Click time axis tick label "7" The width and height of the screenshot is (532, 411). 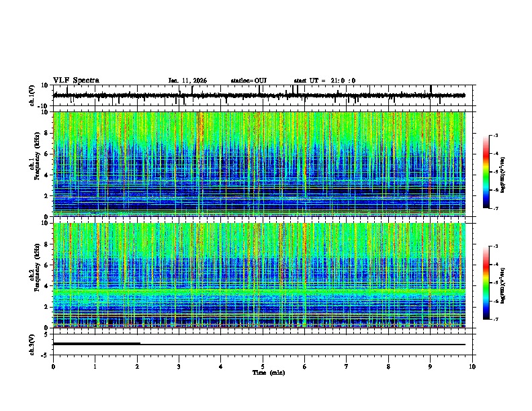347,367
